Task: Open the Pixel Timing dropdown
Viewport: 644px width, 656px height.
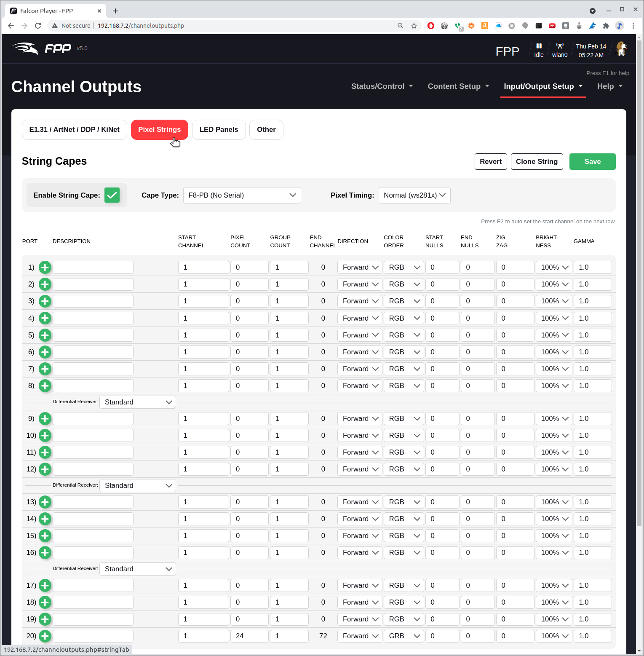Action: [x=414, y=195]
